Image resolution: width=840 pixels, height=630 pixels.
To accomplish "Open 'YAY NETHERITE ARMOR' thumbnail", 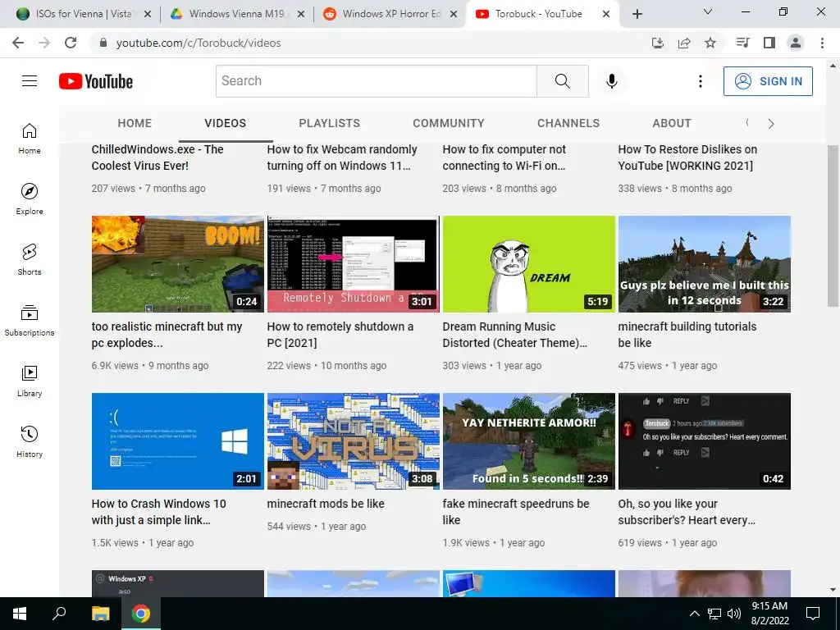I will pos(529,441).
